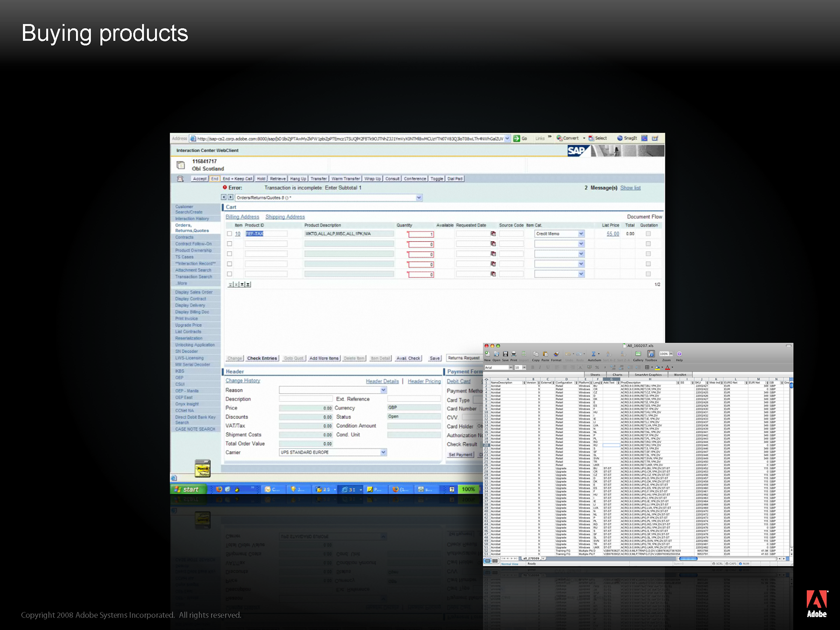This screenshot has height=630, width=840.
Task: Open Contracts in the left navigation
Action: (x=184, y=237)
